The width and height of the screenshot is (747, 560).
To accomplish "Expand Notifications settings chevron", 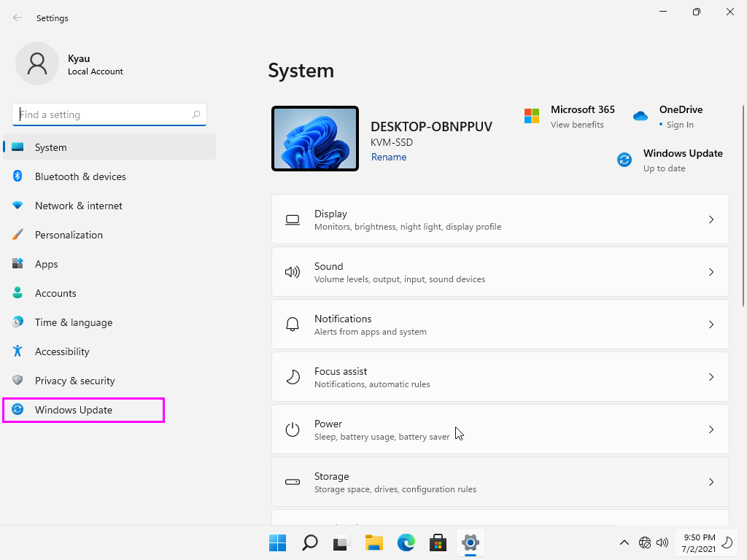I will (711, 324).
